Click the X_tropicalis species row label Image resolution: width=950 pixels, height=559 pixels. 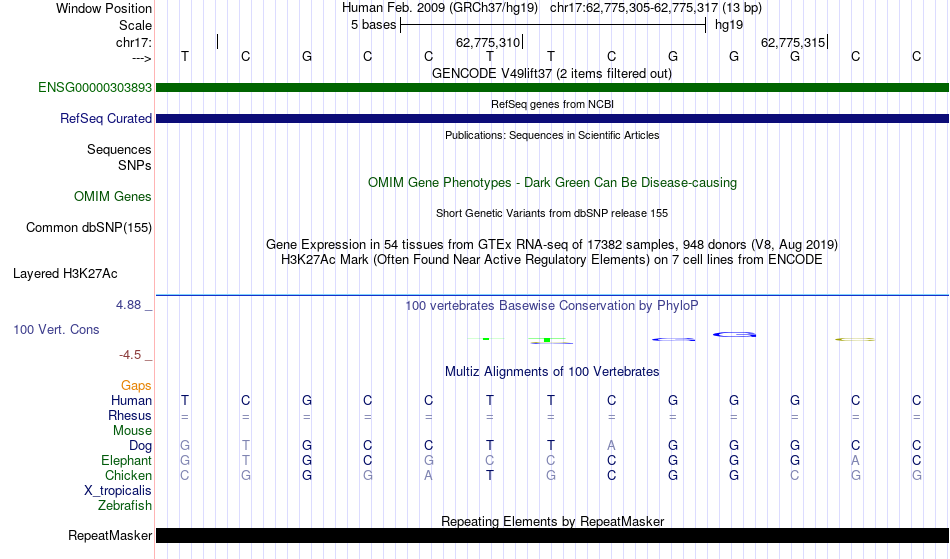tap(118, 491)
